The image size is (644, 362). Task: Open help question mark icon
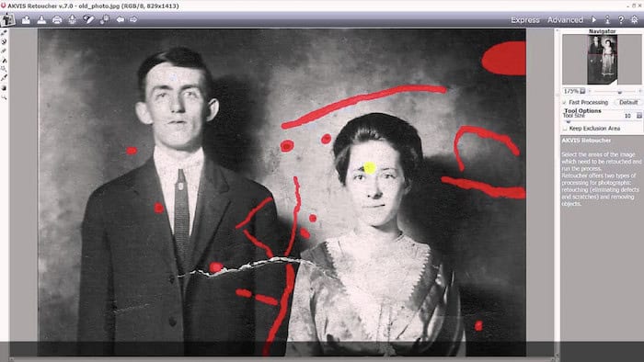pos(621,19)
